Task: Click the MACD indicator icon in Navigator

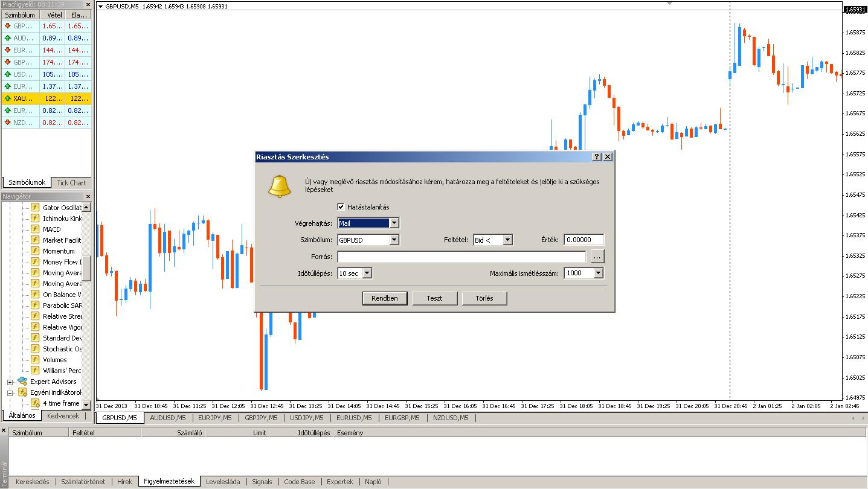Action: click(x=35, y=229)
